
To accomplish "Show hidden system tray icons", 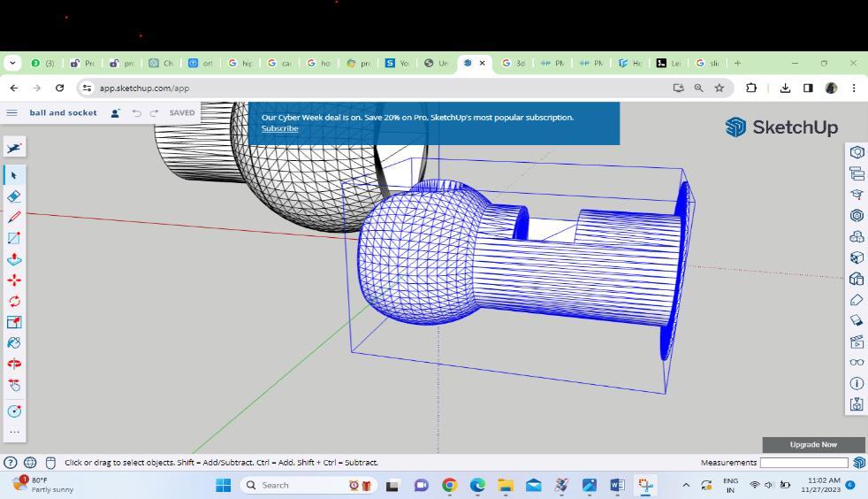I will click(685, 485).
